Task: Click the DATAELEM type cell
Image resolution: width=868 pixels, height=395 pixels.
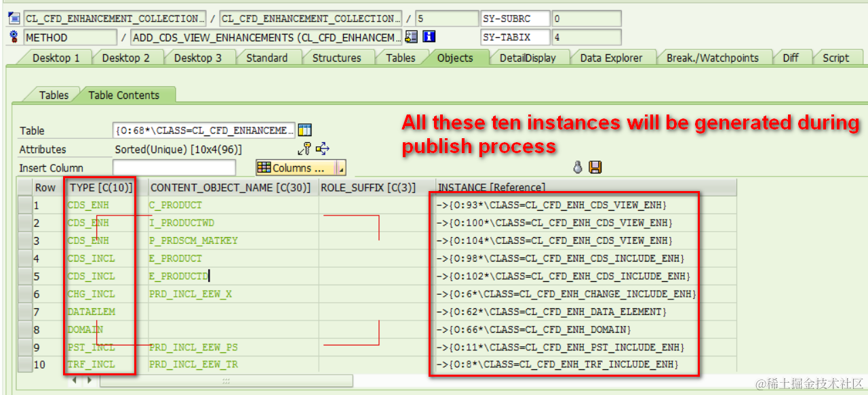Action: [106, 312]
